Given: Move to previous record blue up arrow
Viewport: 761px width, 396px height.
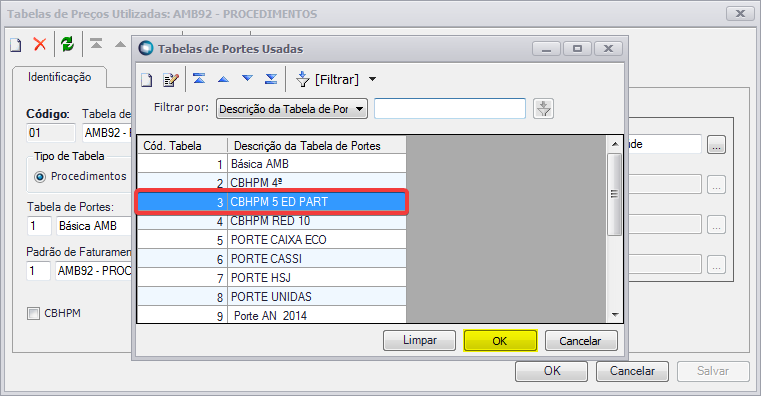Looking at the screenshot, I should tap(223, 79).
